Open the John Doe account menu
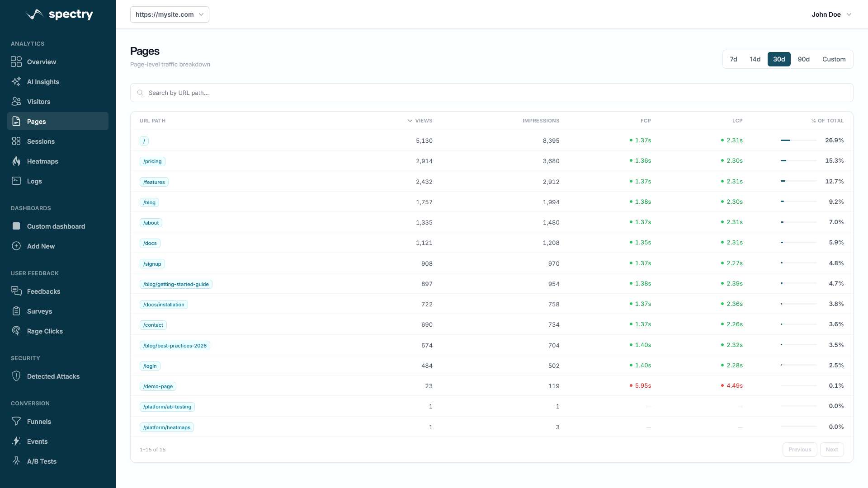 (x=831, y=14)
